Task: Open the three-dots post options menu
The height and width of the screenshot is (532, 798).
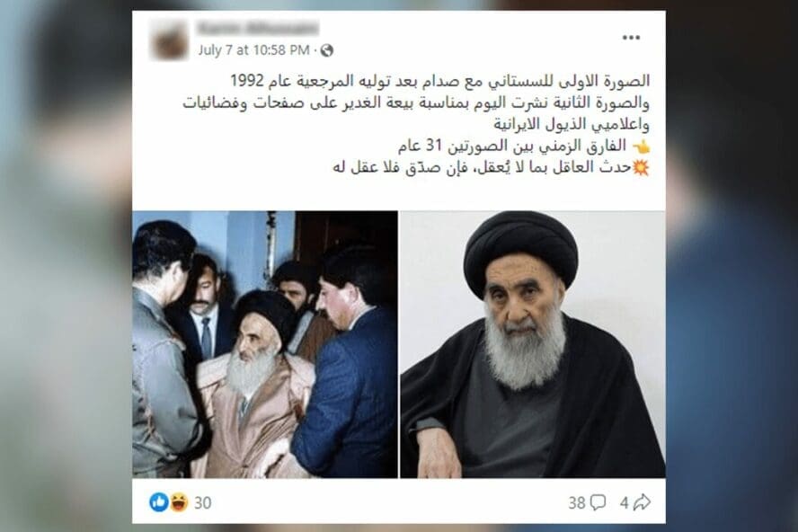Action: point(631,38)
